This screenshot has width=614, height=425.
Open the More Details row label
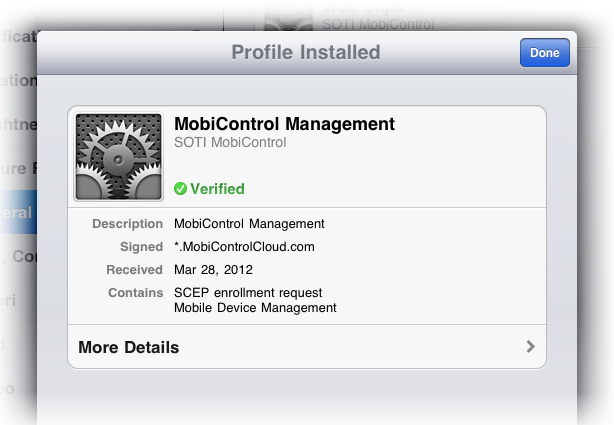[129, 348]
